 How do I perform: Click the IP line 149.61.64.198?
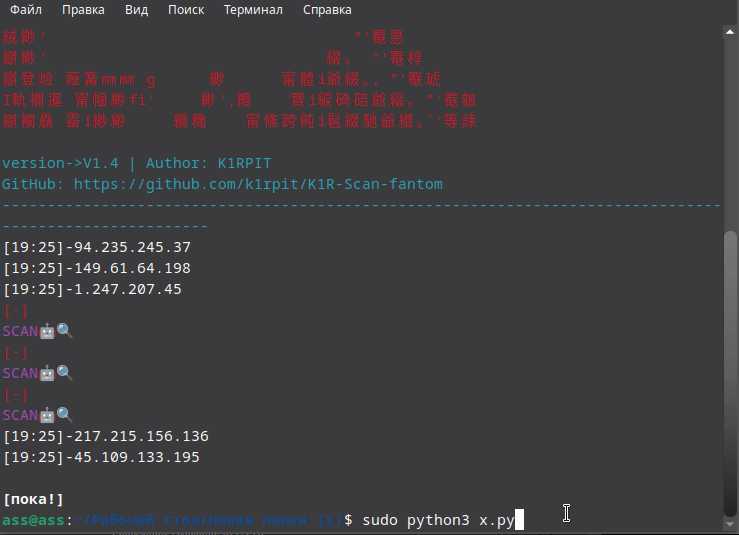(x=97, y=268)
